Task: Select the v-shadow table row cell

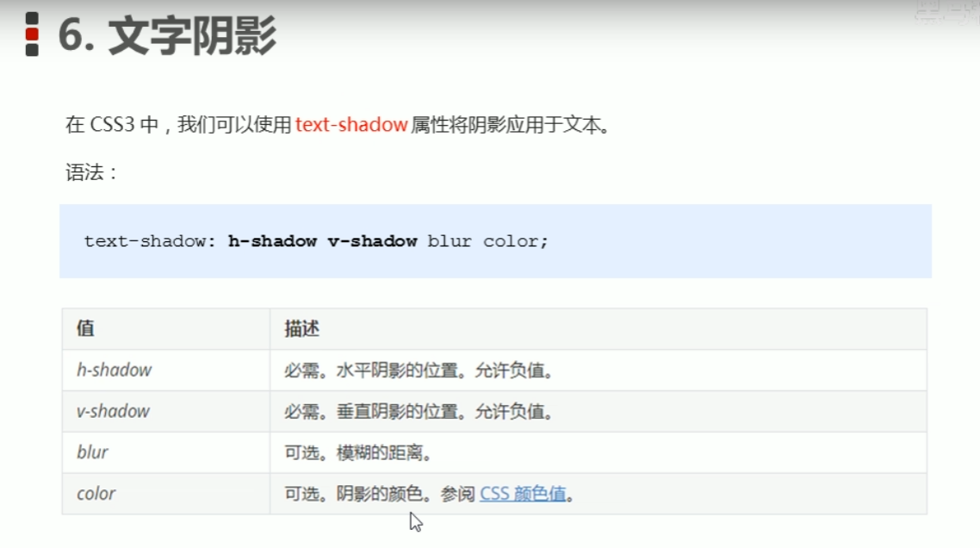Action: point(165,412)
